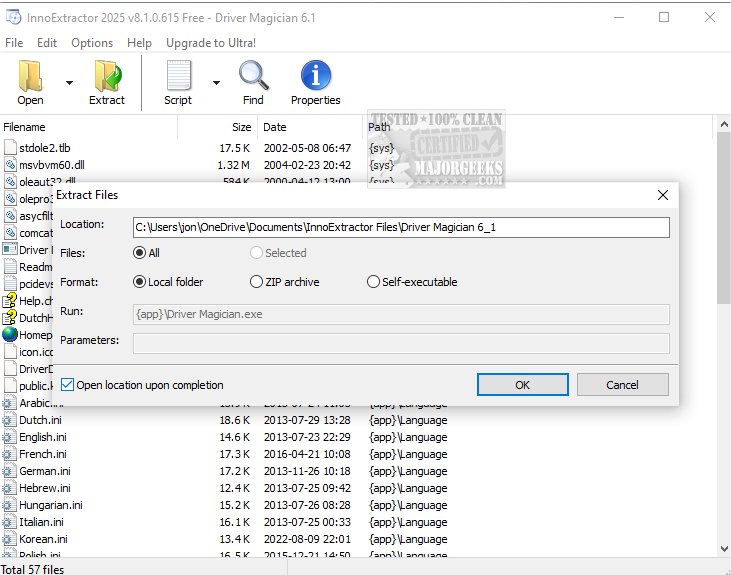Click the Find magnifier icon
731x575 pixels.
pyautogui.click(x=253, y=76)
